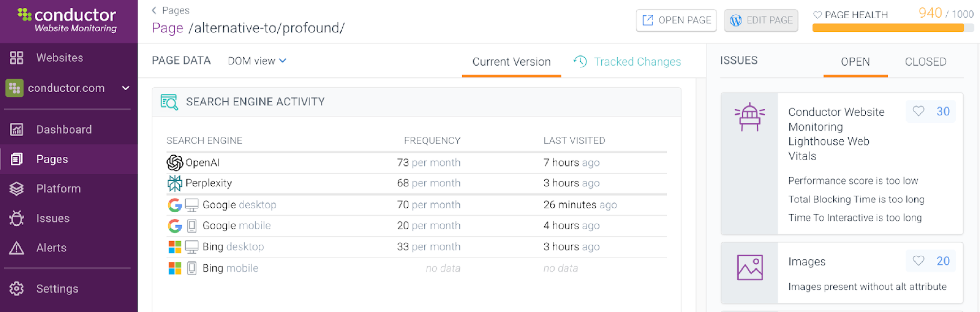Click the Page Health progress bar

(893, 28)
